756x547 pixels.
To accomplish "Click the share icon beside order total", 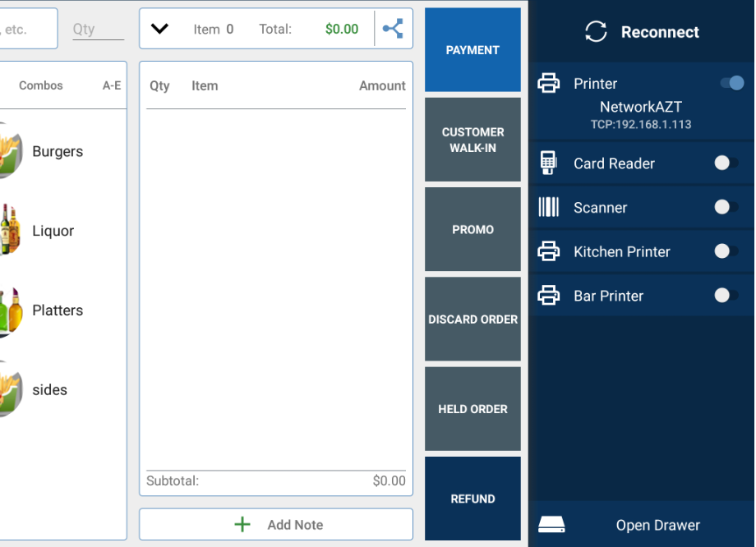I will point(393,29).
